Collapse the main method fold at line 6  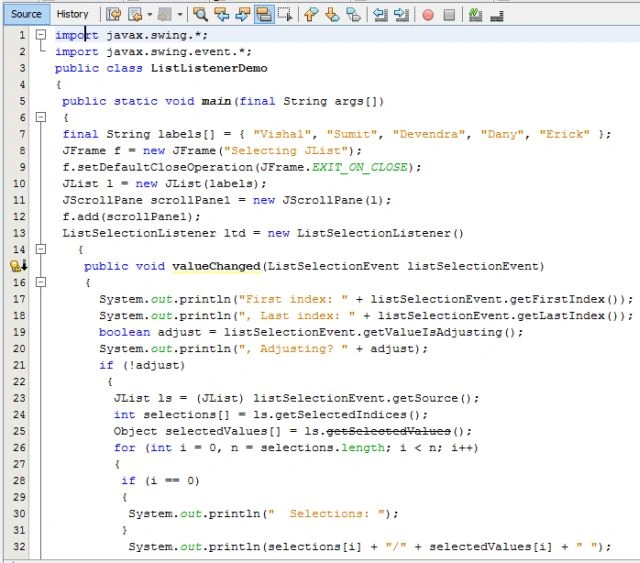coord(40,118)
